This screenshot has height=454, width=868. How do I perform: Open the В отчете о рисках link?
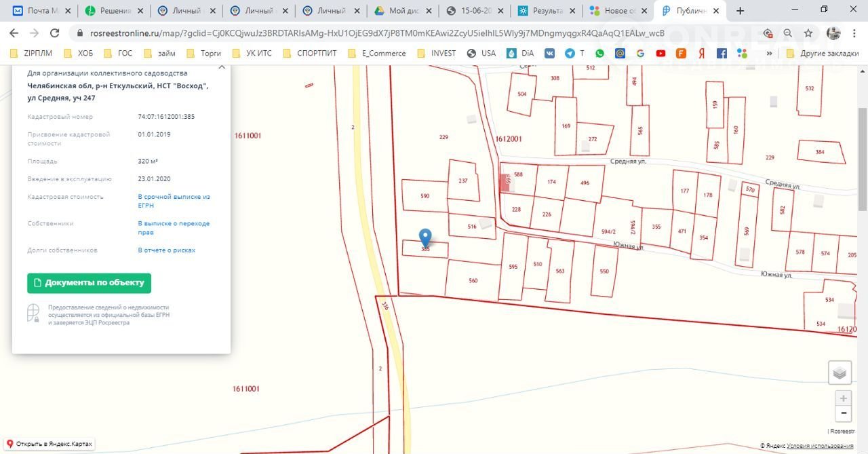pyautogui.click(x=166, y=250)
